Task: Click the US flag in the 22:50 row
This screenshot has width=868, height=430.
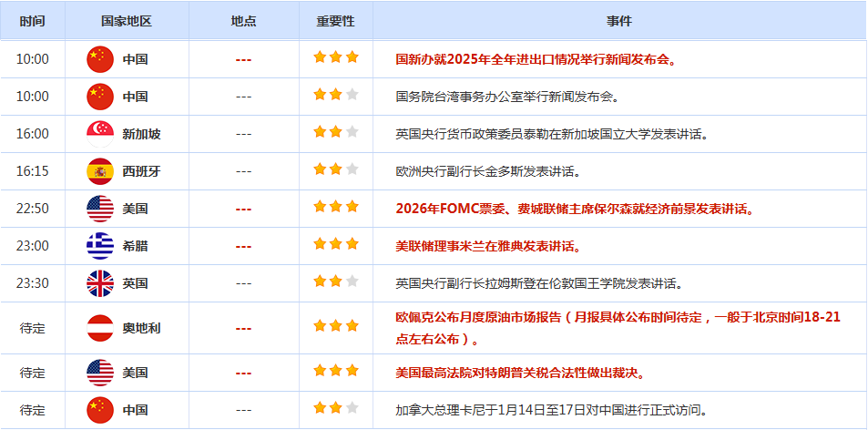Action: (x=100, y=209)
